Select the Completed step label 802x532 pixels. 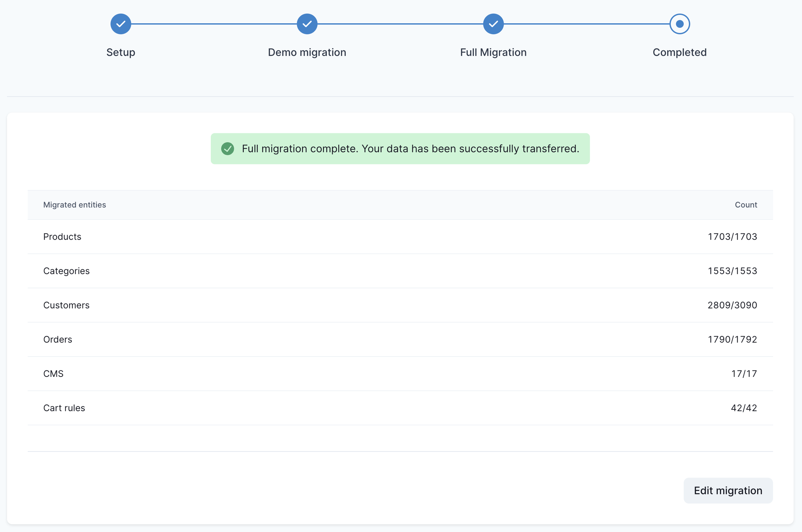(x=679, y=52)
